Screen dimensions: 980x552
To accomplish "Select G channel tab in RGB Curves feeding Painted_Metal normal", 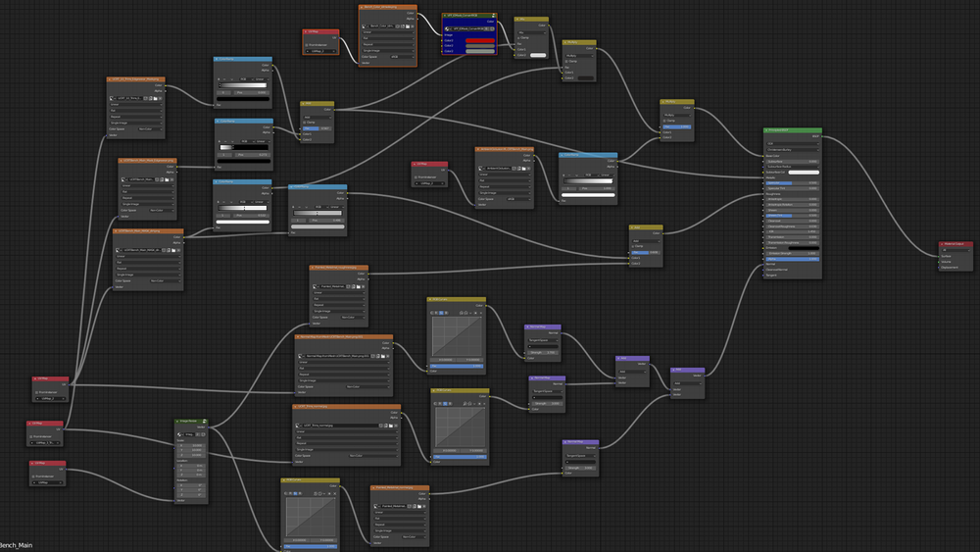I will 295,494.
